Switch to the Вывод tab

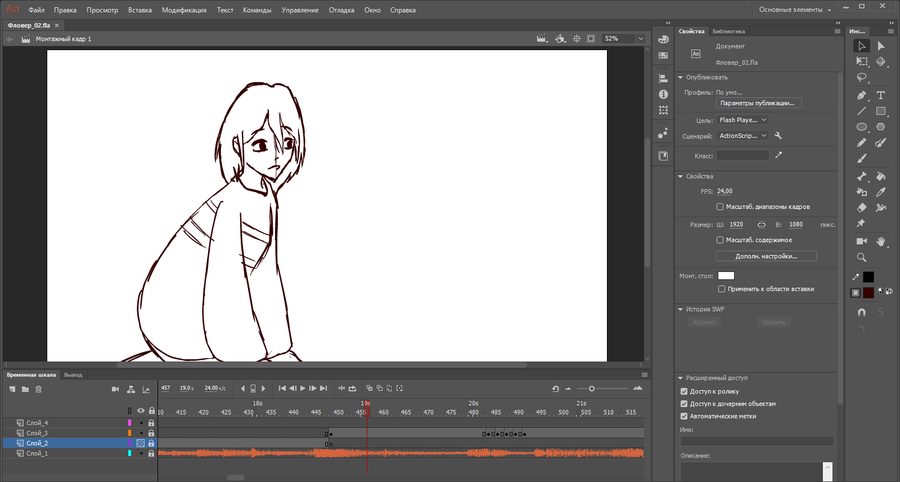tap(73, 375)
